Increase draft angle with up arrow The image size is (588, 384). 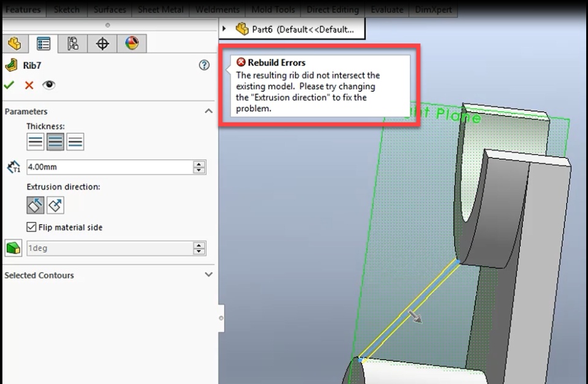tap(199, 245)
